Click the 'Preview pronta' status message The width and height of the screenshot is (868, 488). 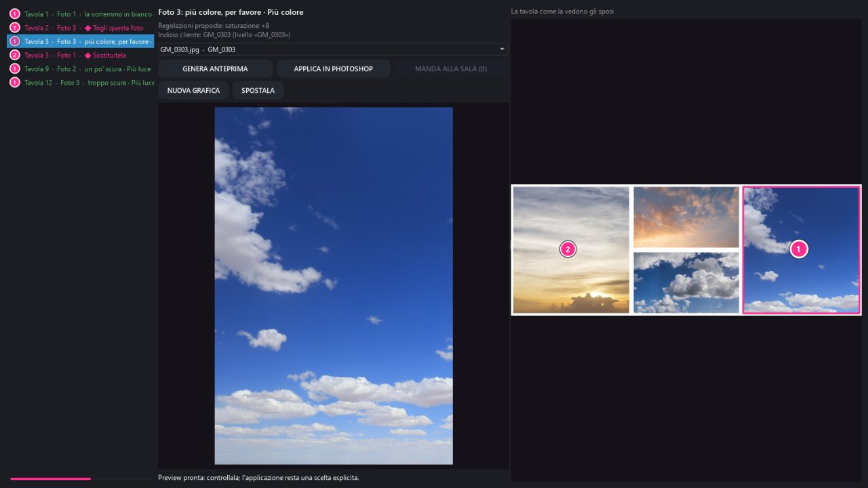[258, 478]
